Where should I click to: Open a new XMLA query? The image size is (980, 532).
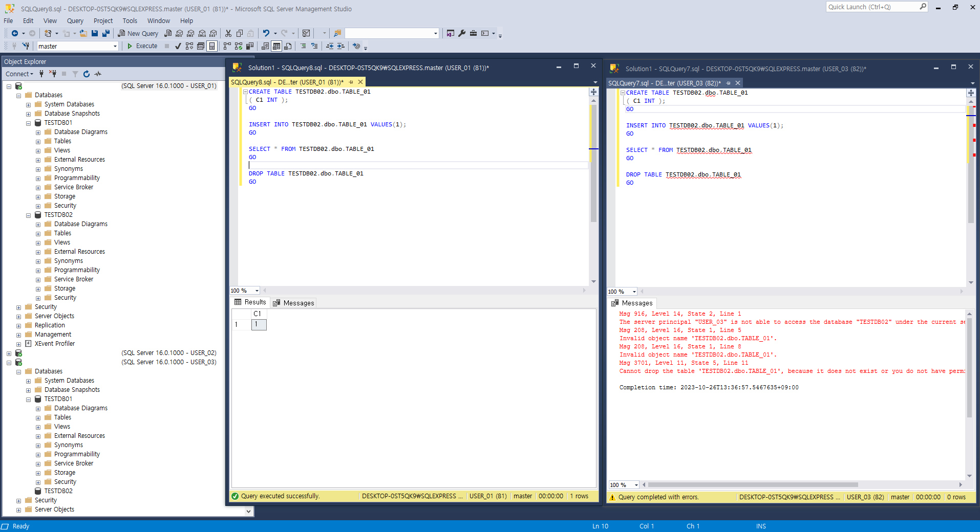[202, 33]
